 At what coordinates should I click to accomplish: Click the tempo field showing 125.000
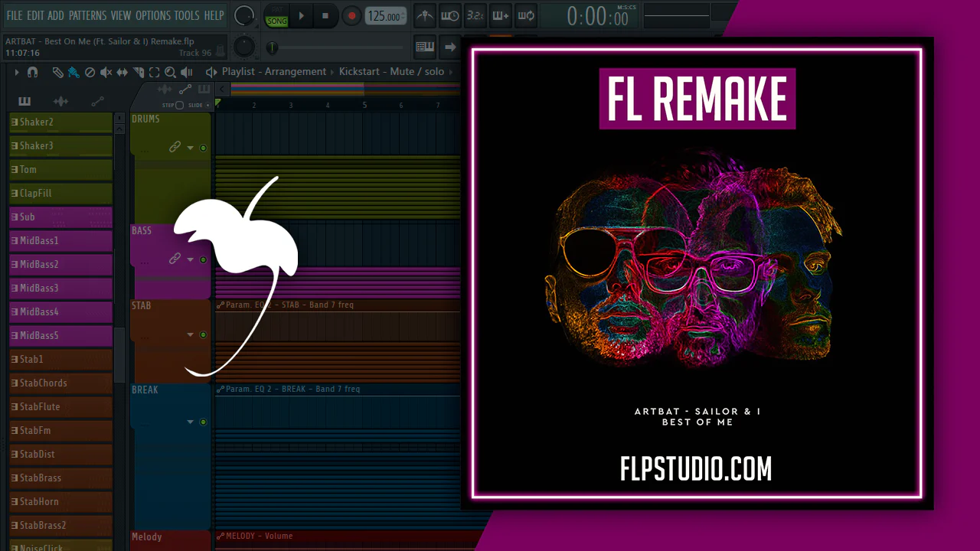(385, 16)
